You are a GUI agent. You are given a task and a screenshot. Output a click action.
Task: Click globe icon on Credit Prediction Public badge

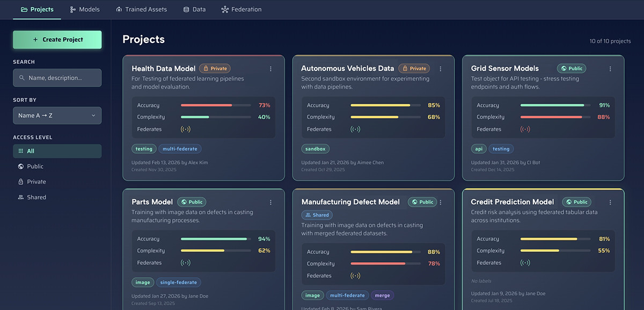click(x=569, y=202)
